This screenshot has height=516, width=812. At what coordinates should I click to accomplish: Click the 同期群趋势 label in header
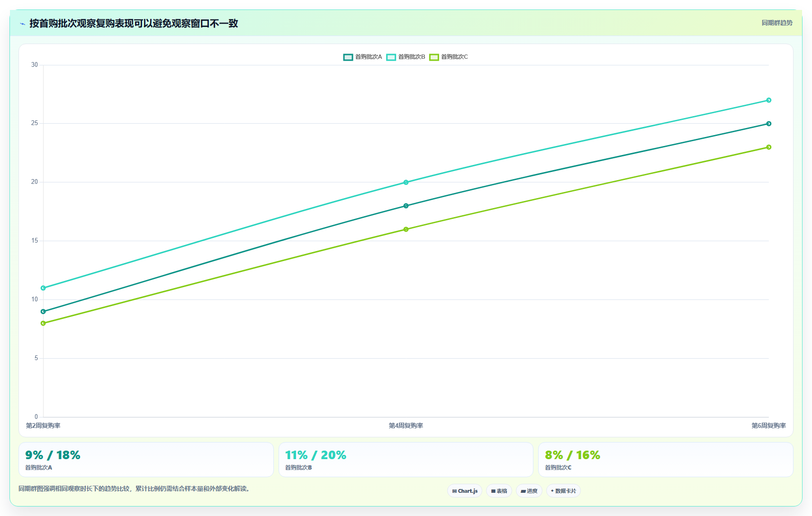[x=777, y=23]
